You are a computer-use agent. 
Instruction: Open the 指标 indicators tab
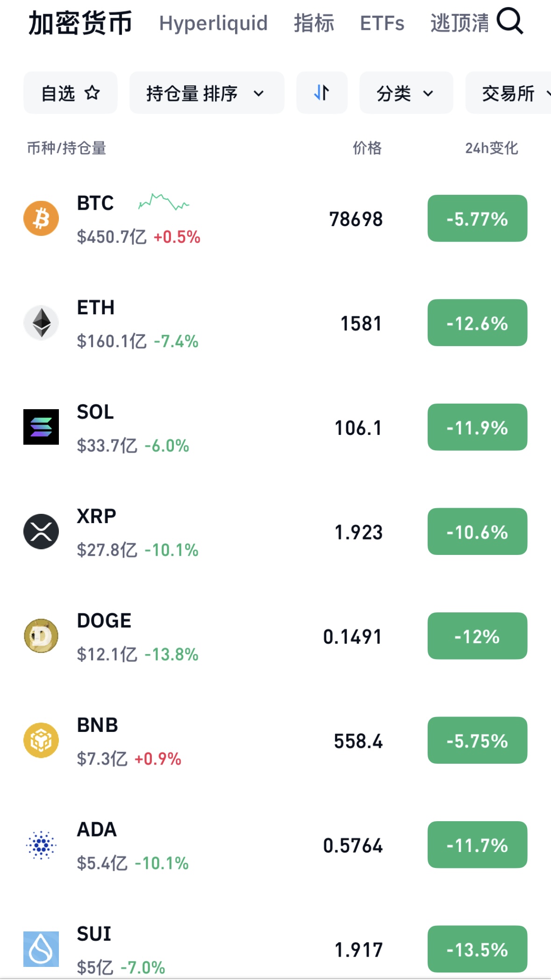click(x=314, y=23)
